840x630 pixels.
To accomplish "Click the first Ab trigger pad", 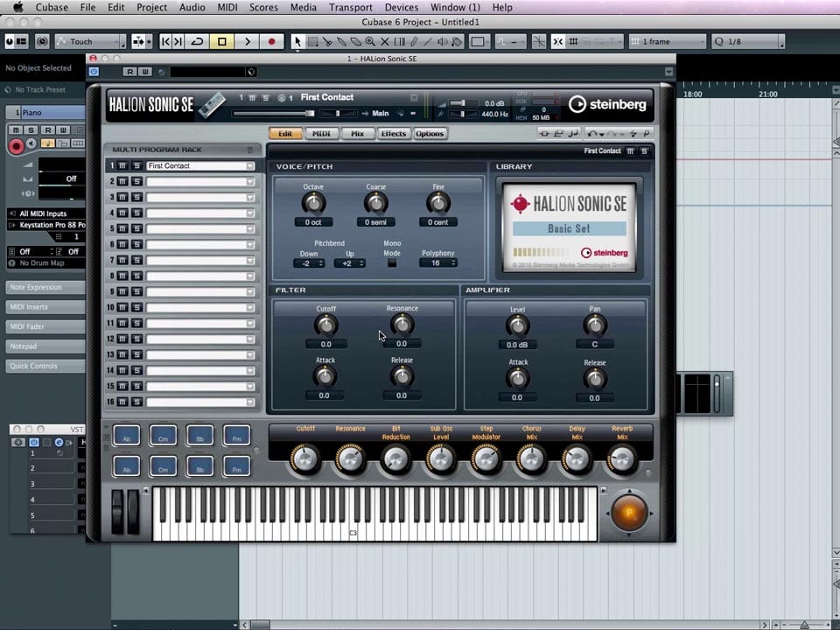I will coord(126,436).
